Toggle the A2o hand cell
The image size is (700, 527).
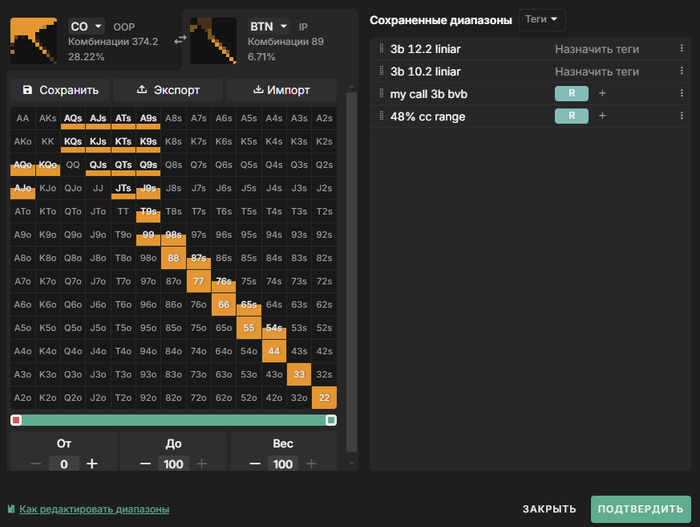tap(23, 397)
